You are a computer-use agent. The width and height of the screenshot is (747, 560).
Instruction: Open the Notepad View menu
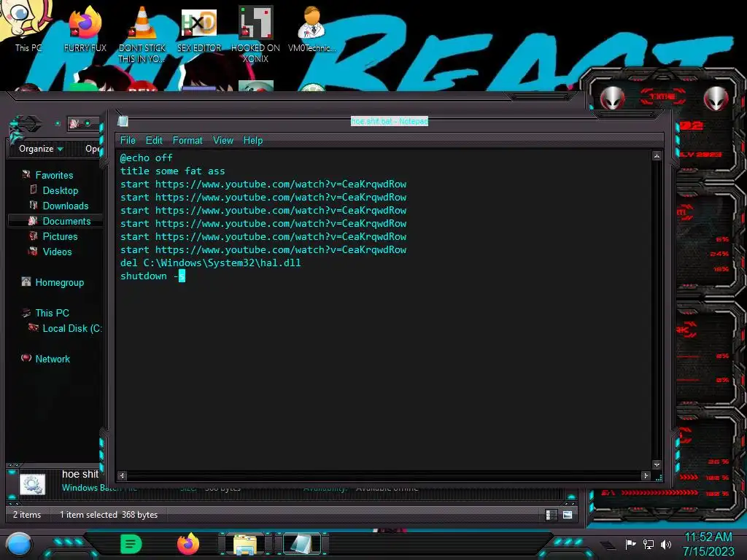[x=223, y=141]
